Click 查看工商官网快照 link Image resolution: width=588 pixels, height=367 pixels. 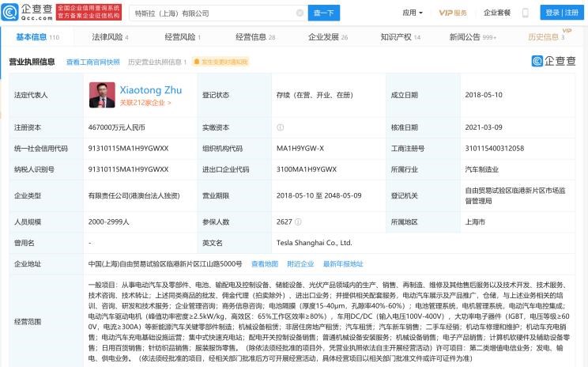93,62
